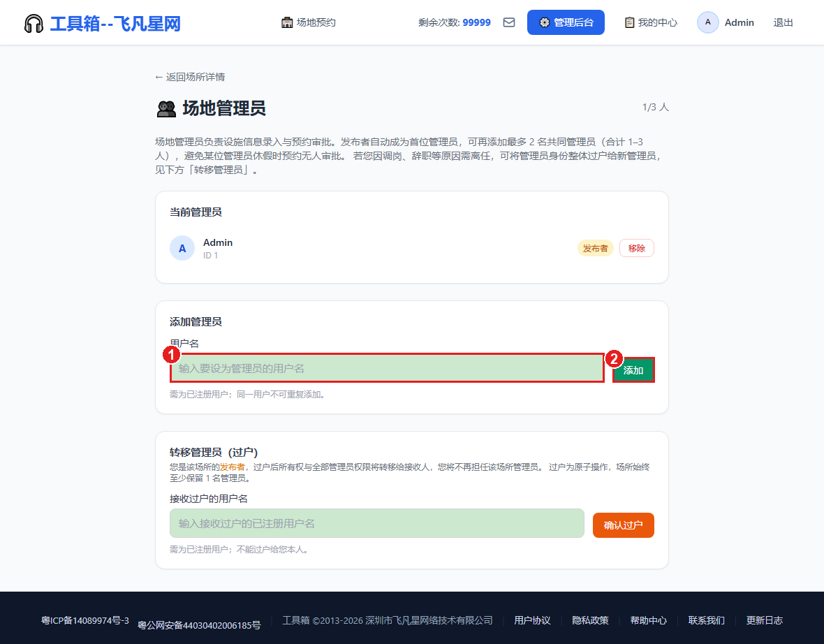Viewport: 824px width, 644px height.
Task: Click the 转移管理员（过户）heading
Action: 214,453
